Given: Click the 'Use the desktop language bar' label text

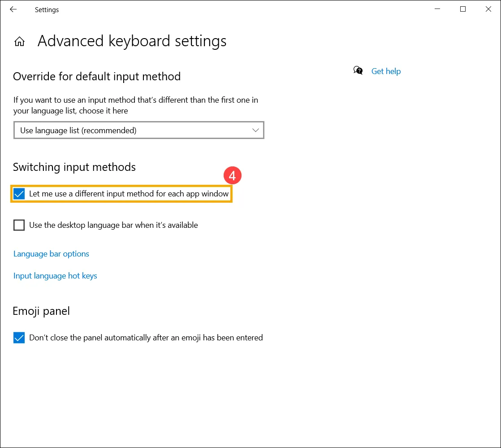Looking at the screenshot, I should point(113,225).
